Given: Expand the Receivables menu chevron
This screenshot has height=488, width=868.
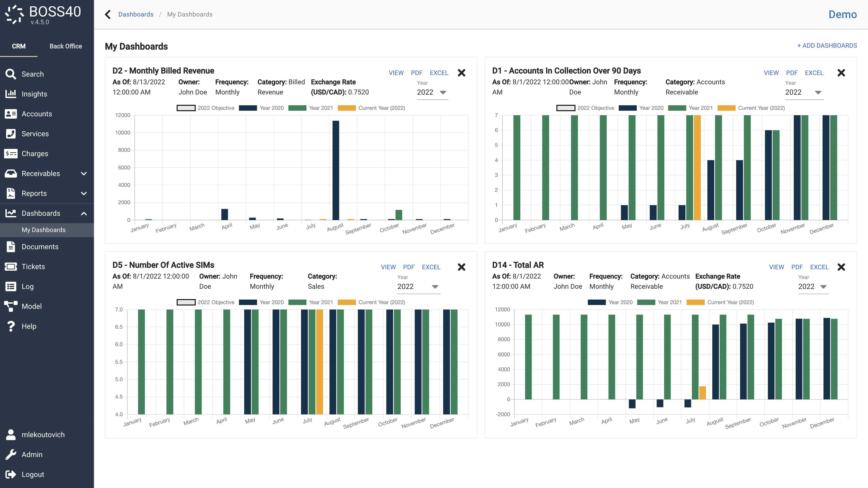Looking at the screenshot, I should pyautogui.click(x=84, y=174).
